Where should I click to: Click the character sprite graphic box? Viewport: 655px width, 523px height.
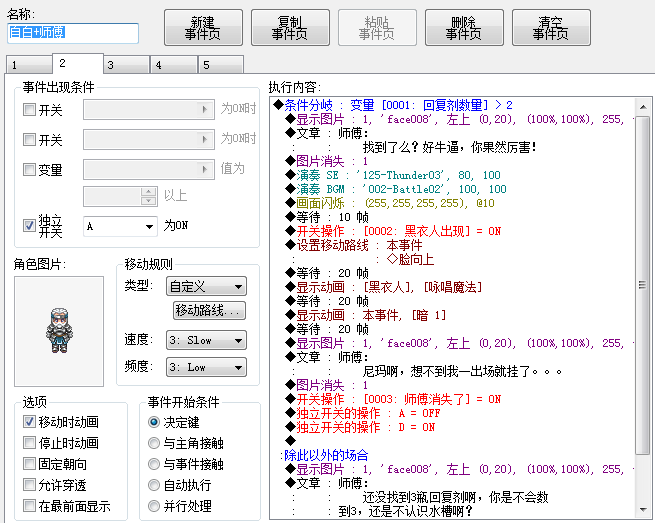59,331
